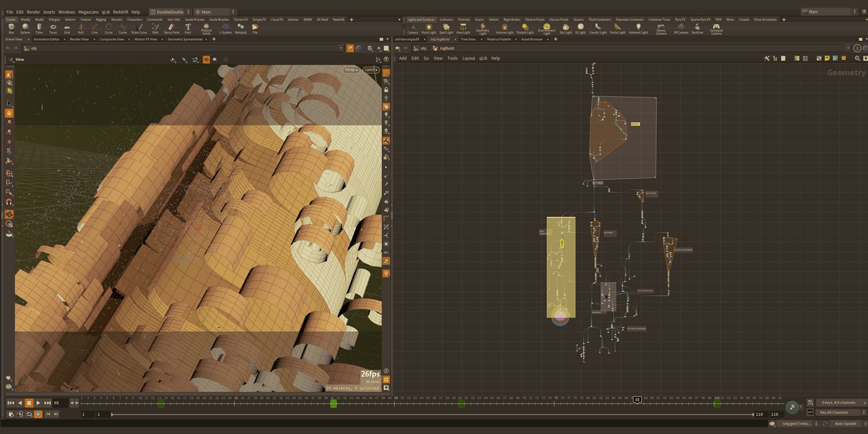Image resolution: width=868 pixels, height=434 pixels.
Task: Switch to the Asset Browser tab
Action: point(532,39)
